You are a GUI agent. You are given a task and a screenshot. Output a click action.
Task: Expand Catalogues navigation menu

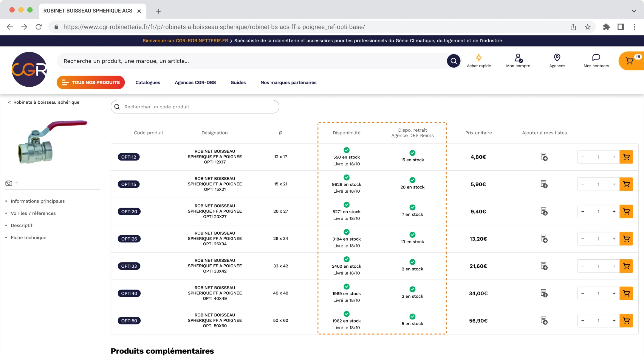tap(148, 82)
